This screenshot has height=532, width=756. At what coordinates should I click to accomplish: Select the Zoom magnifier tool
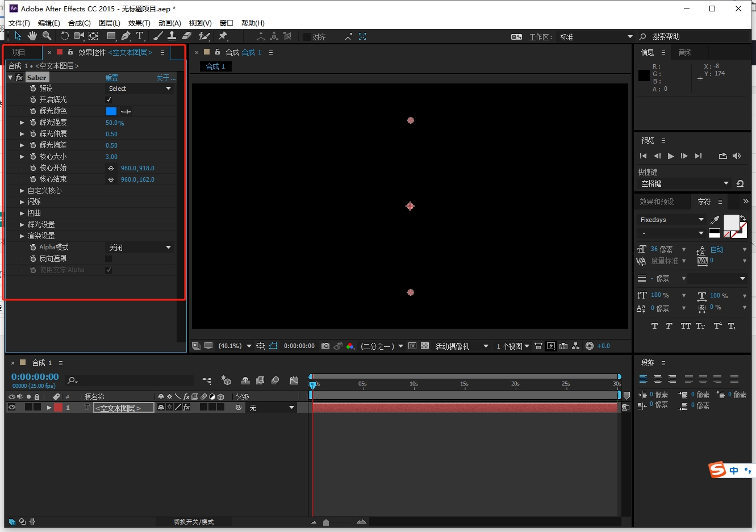[47, 36]
